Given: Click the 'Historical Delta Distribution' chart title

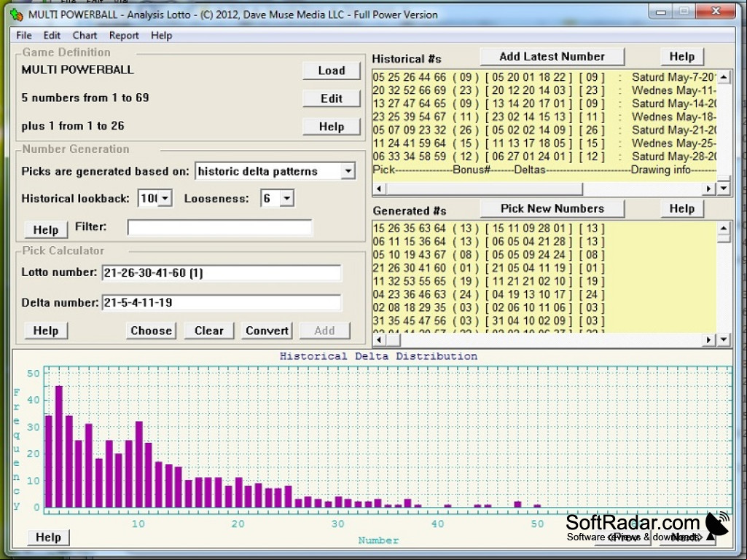Looking at the screenshot, I should click(378, 356).
